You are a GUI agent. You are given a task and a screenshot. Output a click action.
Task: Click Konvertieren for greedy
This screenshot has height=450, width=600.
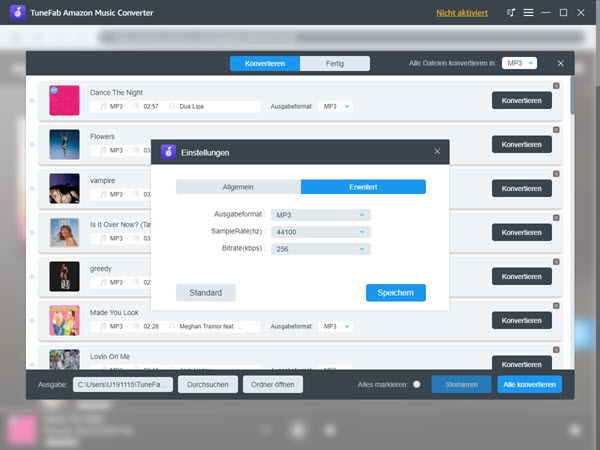click(522, 276)
